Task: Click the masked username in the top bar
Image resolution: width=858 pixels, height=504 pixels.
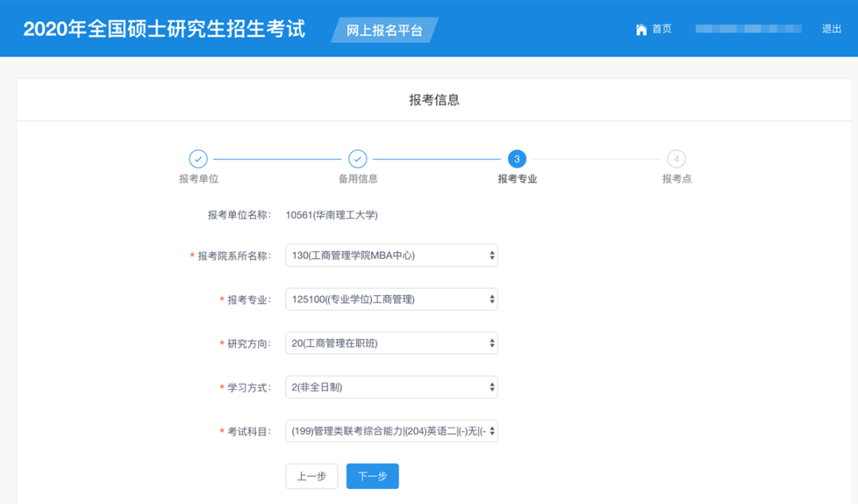Action: [747, 29]
